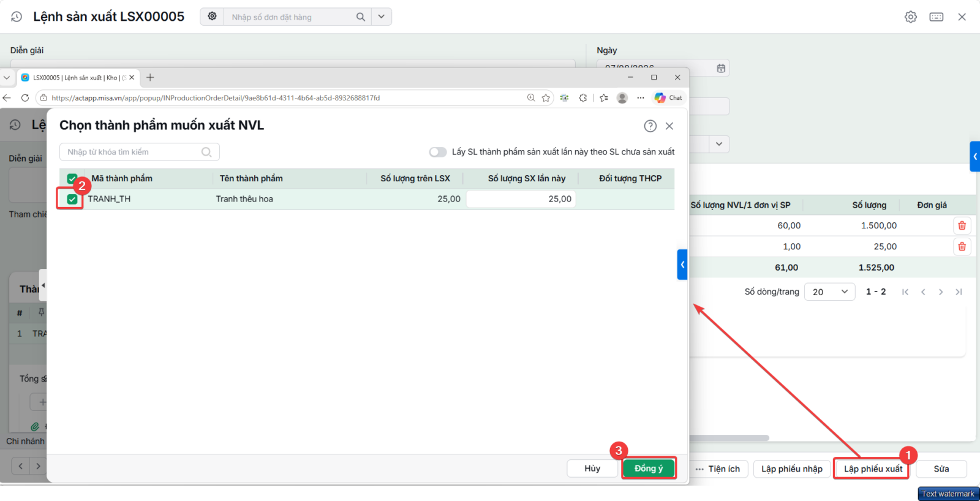Click the browser refresh icon
Image resolution: width=980 pixels, height=501 pixels.
pyautogui.click(x=25, y=98)
